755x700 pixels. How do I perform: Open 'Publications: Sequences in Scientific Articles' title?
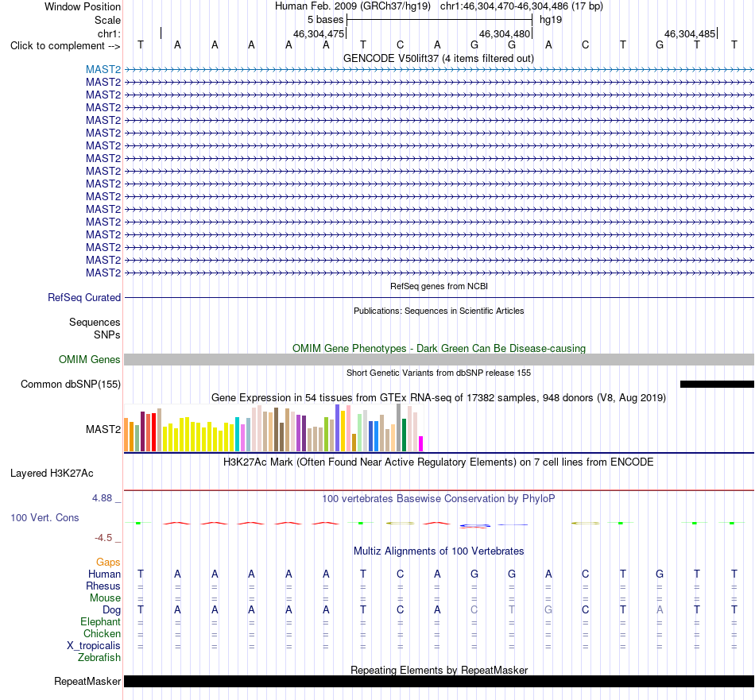[439, 311]
